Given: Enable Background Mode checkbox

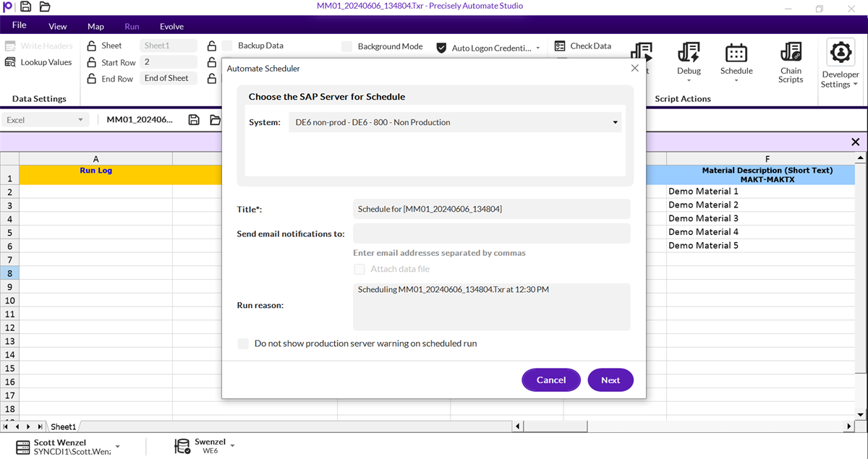Looking at the screenshot, I should [x=346, y=46].
